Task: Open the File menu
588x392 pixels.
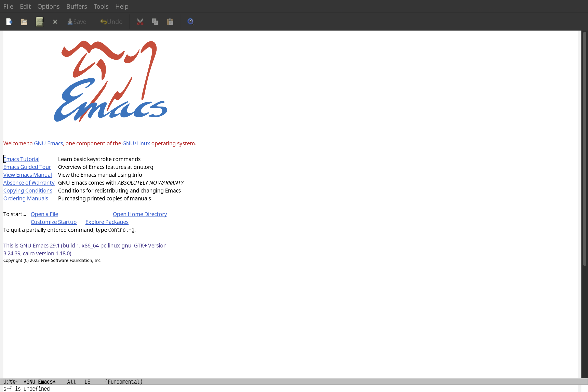Action: [x=8, y=6]
